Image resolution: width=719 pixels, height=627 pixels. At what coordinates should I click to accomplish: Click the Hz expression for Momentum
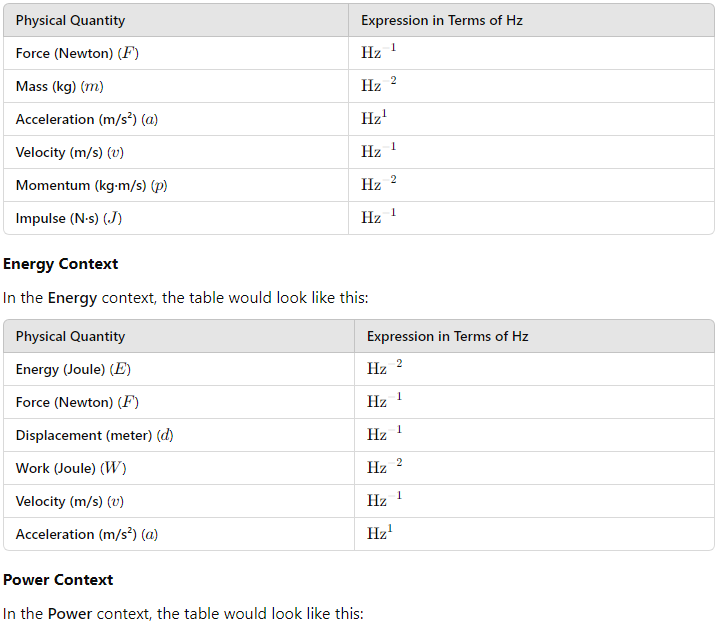378,184
